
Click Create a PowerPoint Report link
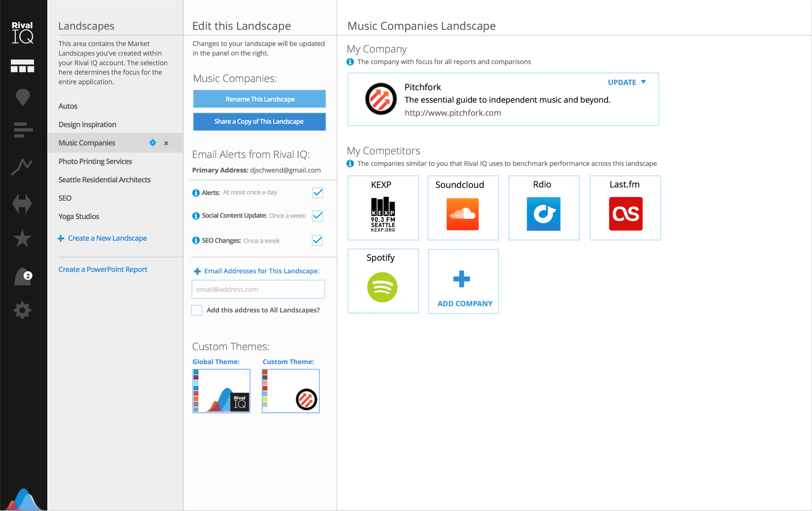(103, 269)
